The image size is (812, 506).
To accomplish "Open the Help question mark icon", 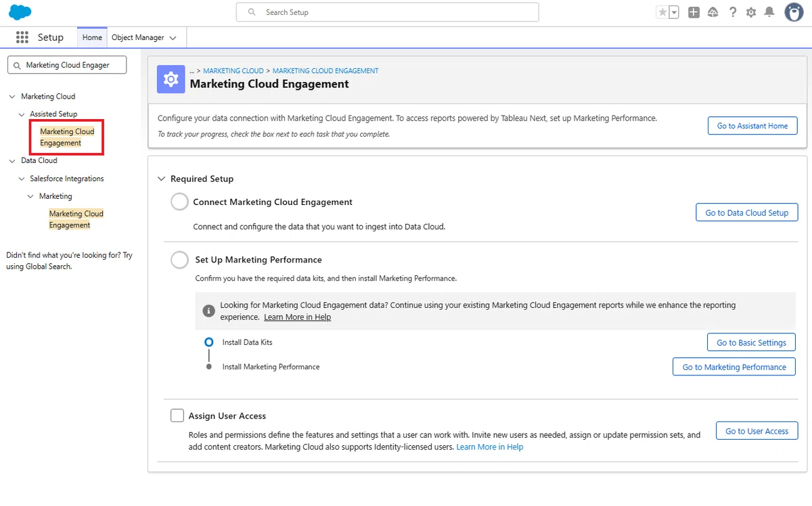I will (732, 12).
